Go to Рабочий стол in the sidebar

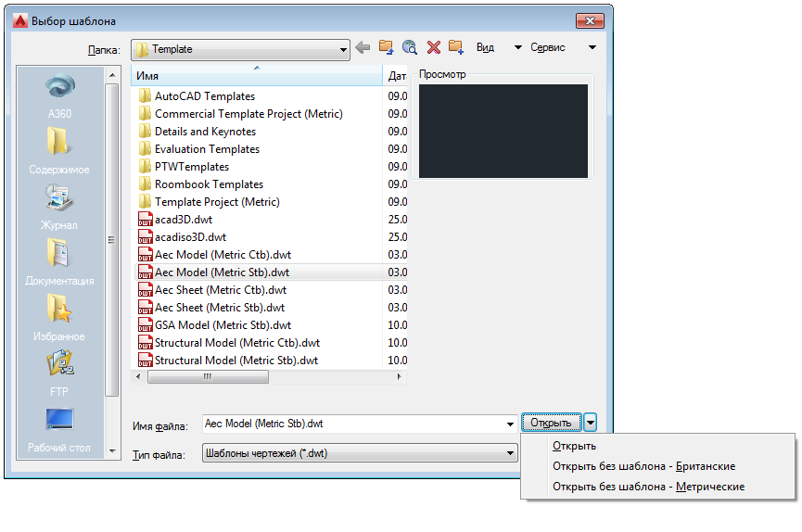click(x=59, y=430)
